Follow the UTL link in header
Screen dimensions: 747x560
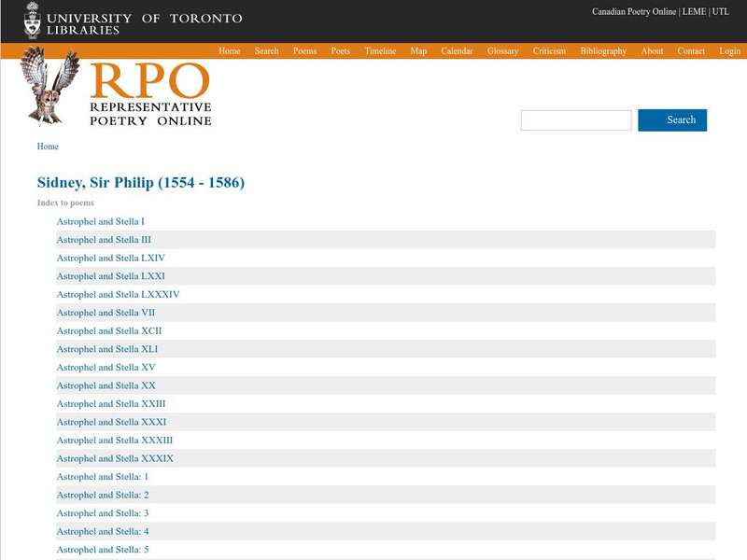[720, 11]
